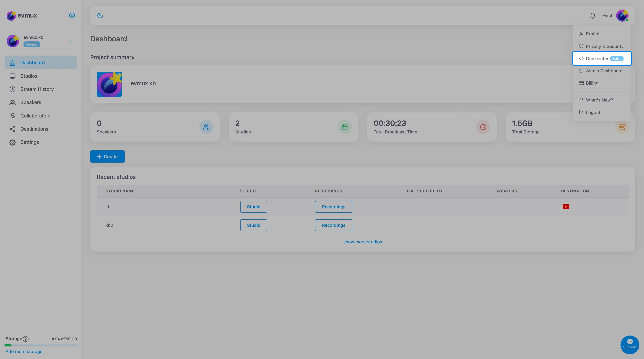
Task: Click the 1.5GB total storage value
Action: point(522,123)
